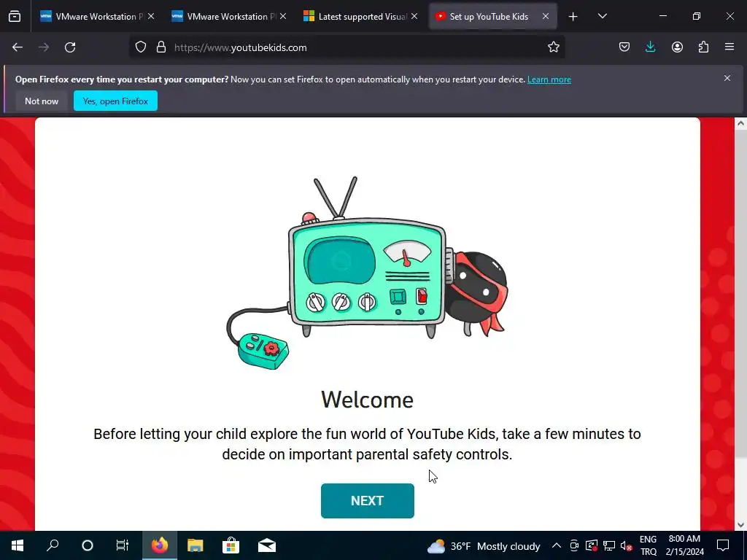Image resolution: width=747 pixels, height=560 pixels.
Task: Close the second VMware Workstation tab
Action: tap(283, 16)
